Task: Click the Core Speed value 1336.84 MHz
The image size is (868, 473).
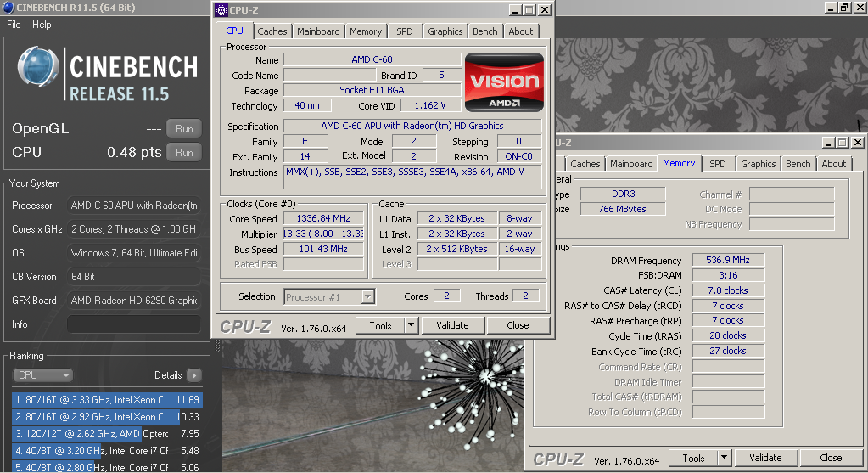Action: tap(323, 218)
